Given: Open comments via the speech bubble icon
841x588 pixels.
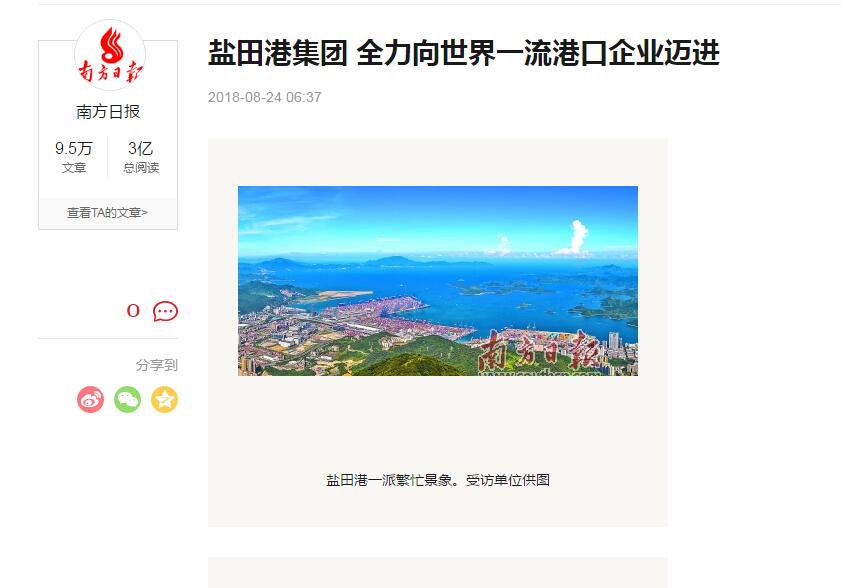Looking at the screenshot, I should click(x=165, y=311).
